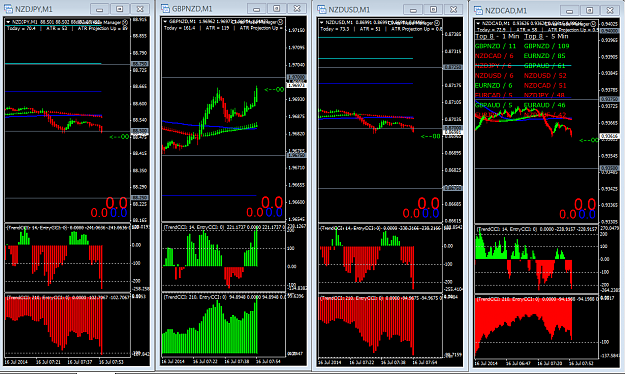Click the 'GBPNZD / 109' row
Viewport: 625px width, 374px height.
(546, 46)
